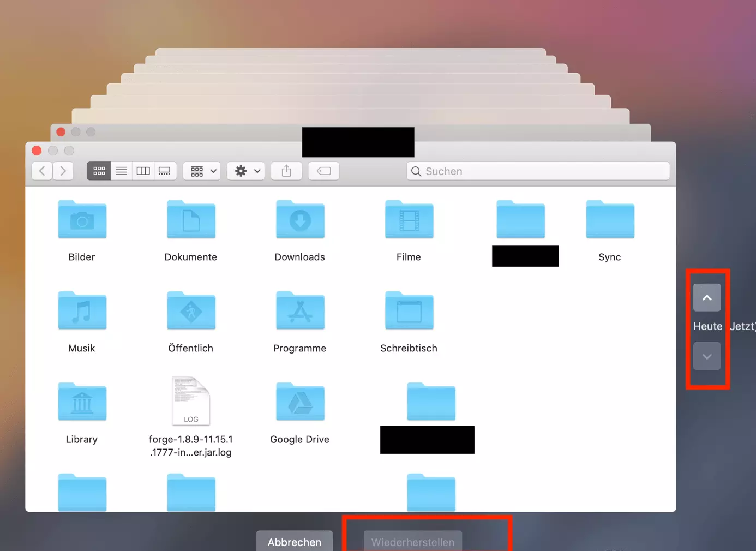Image resolution: width=756 pixels, height=551 pixels.
Task: Close the front Finder window
Action: coord(37,151)
